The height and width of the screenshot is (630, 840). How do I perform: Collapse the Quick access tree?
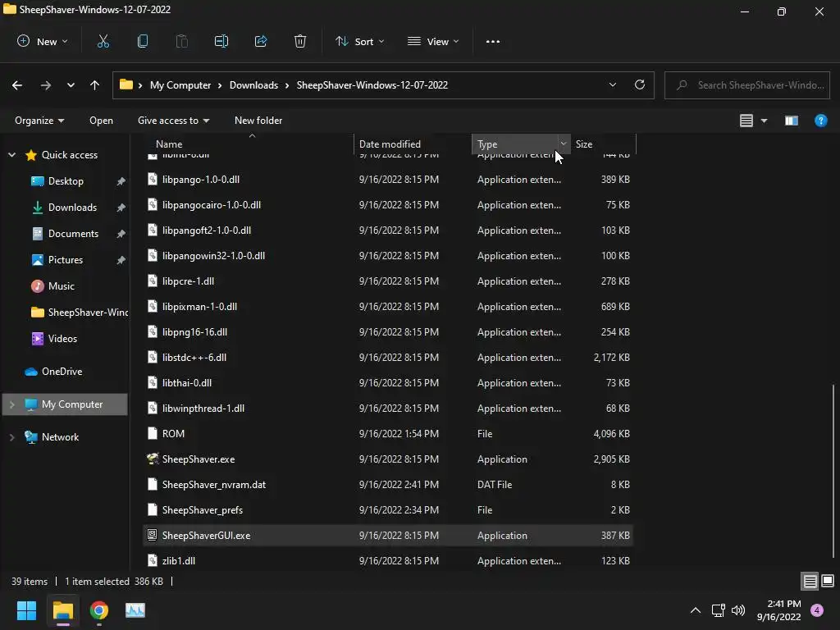[11, 155]
